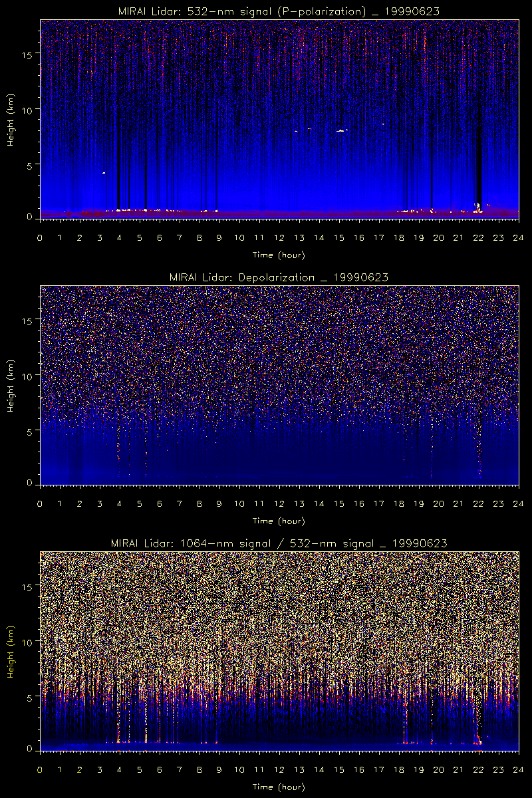The width and height of the screenshot is (532, 798).
Task: Click white cloud spot near hour 15 in 532-nm plot
Action: 340,130
